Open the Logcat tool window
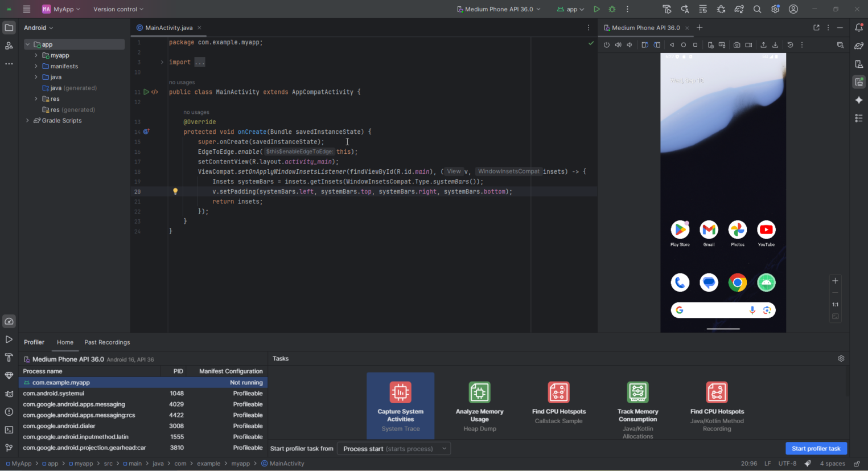Screen dimensions: 868x471 [x=9, y=394]
